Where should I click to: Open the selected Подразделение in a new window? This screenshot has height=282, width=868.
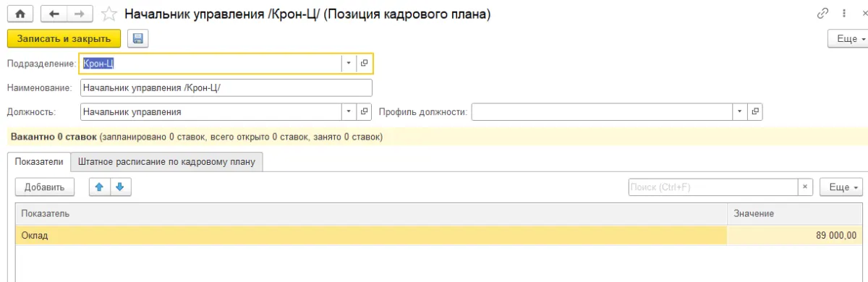365,64
